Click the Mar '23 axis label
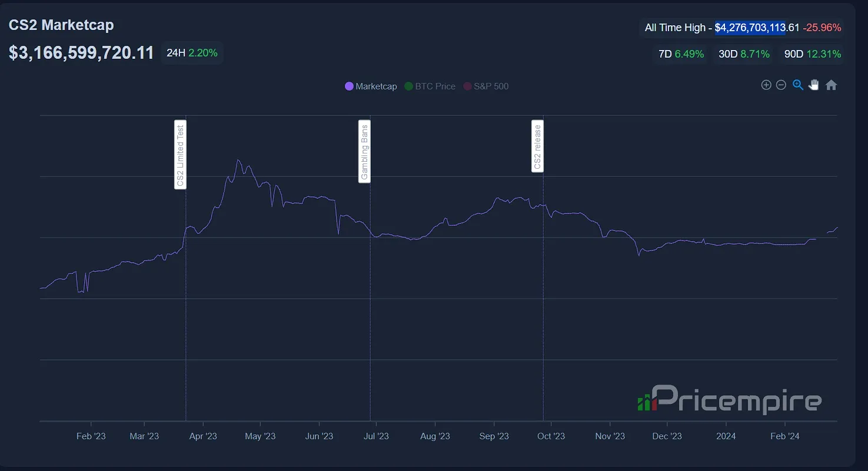 144,436
